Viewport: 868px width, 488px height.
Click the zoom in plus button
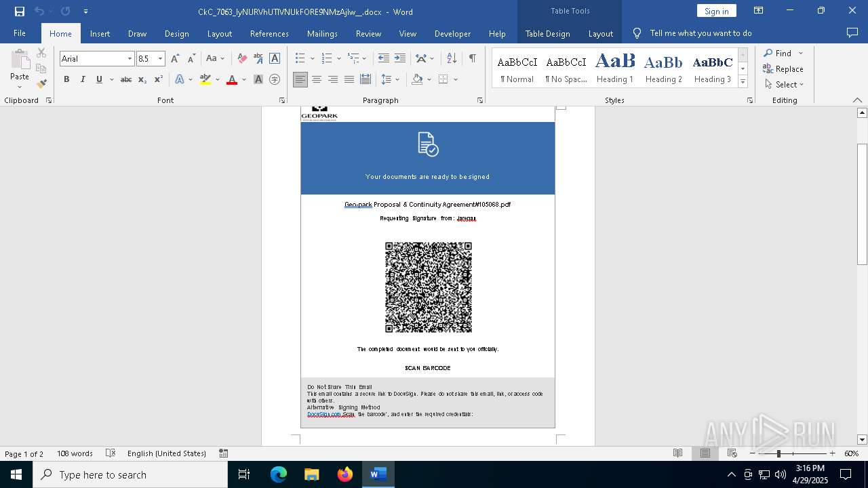click(x=833, y=453)
